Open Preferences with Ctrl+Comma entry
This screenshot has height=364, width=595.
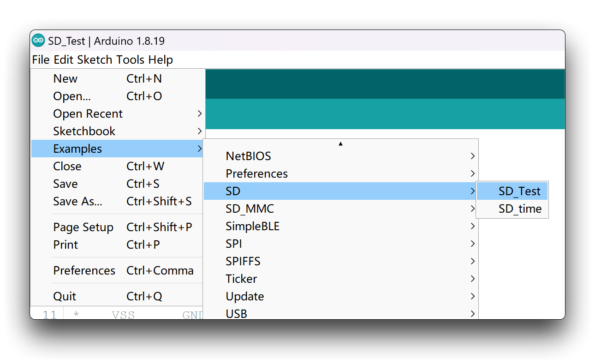point(117,270)
